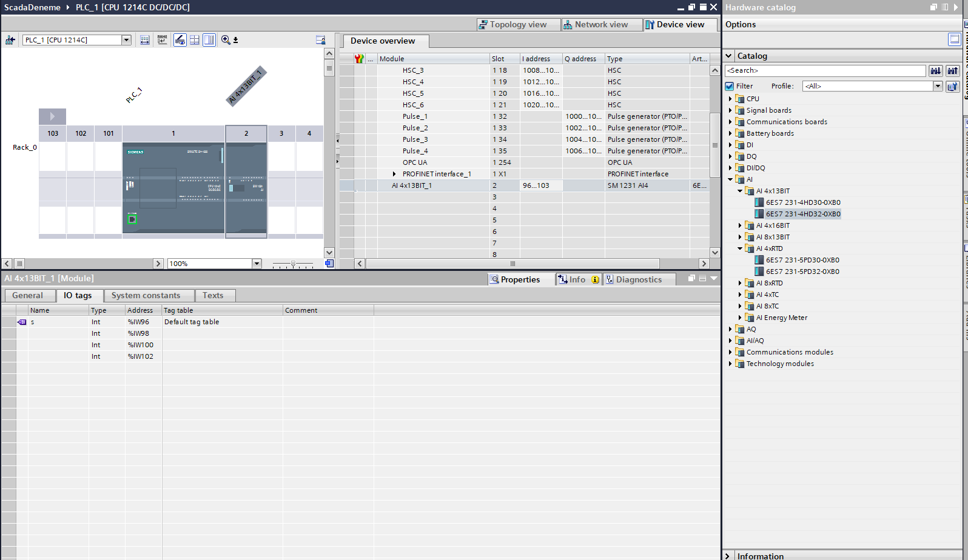Click the Go to network view icon
Screen dimensions: 968x560
[10, 40]
